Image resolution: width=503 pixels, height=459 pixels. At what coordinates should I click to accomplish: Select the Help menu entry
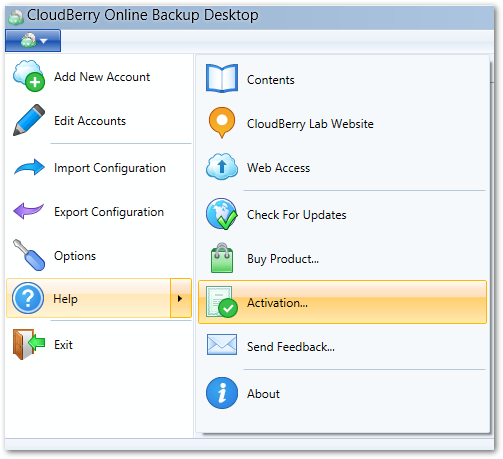[89, 298]
